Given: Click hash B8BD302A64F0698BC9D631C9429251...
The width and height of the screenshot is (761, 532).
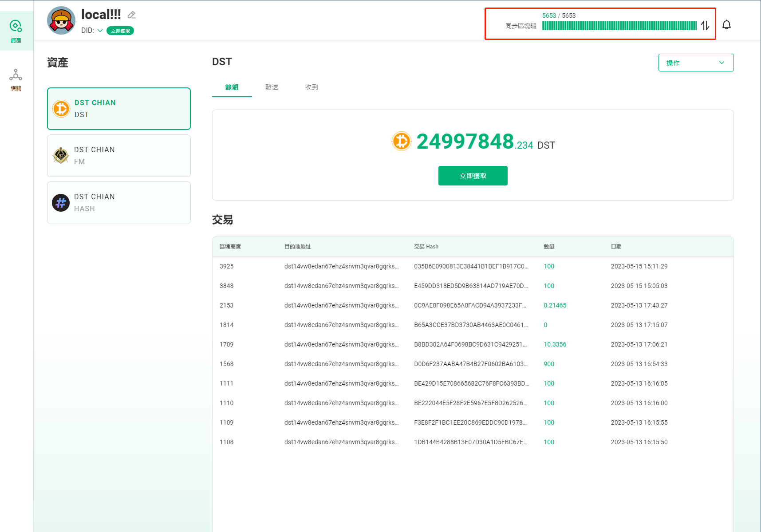Looking at the screenshot, I should click(471, 344).
